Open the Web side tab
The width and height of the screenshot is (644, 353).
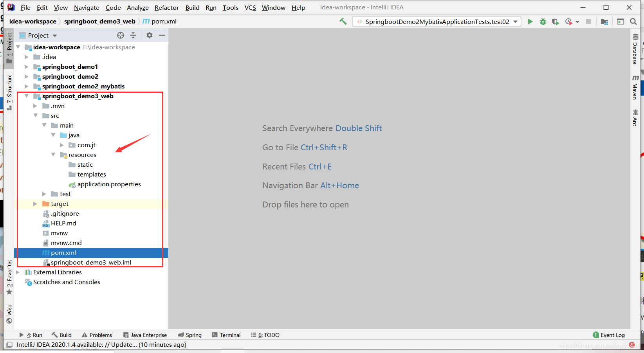(x=9, y=314)
